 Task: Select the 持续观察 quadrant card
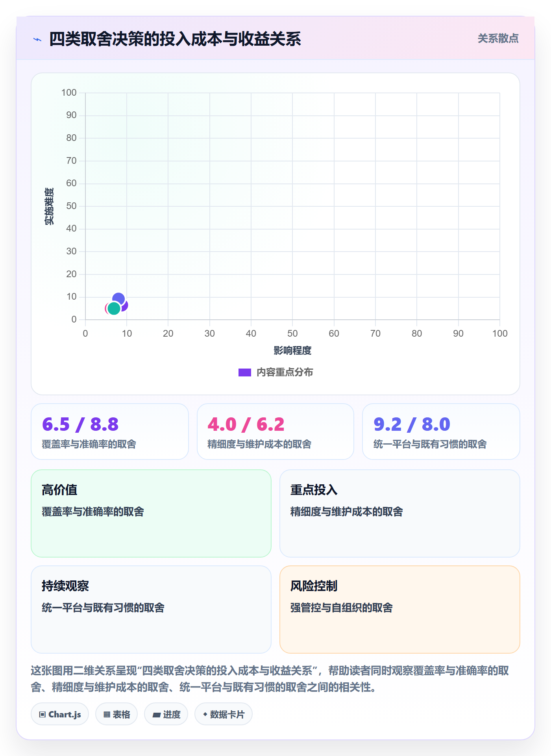coord(151,610)
